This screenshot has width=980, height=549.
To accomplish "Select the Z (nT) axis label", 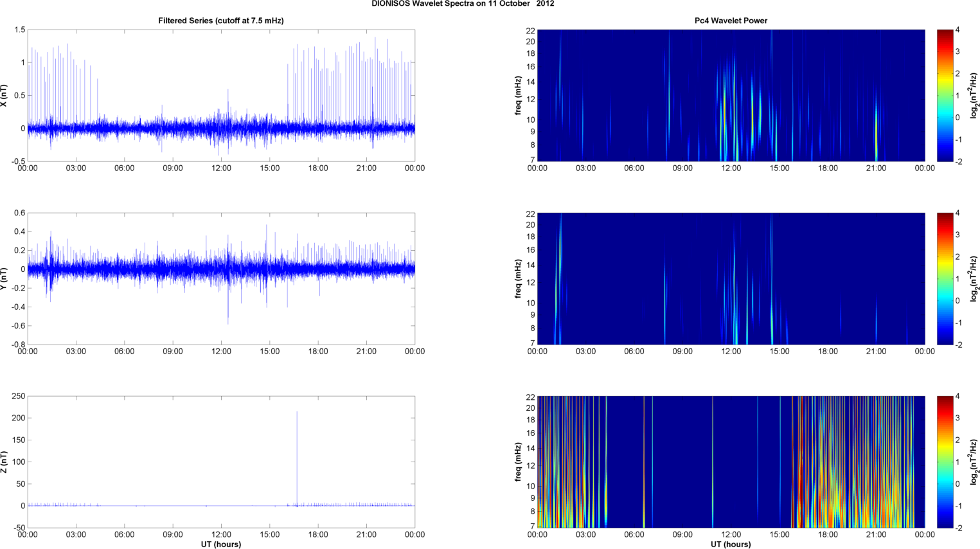I will point(4,462).
